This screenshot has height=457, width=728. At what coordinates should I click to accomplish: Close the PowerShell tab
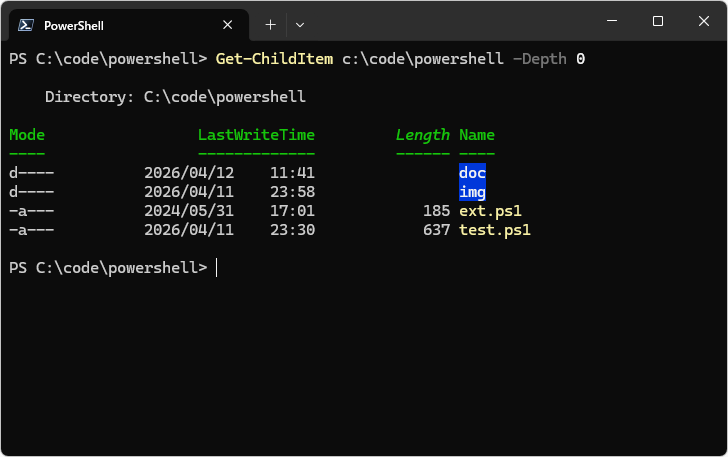pos(228,25)
